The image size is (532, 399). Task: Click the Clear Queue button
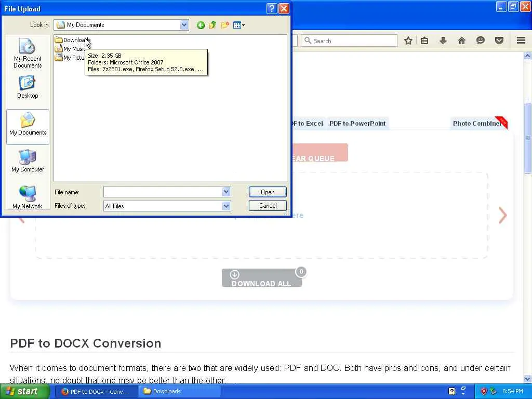coord(320,153)
